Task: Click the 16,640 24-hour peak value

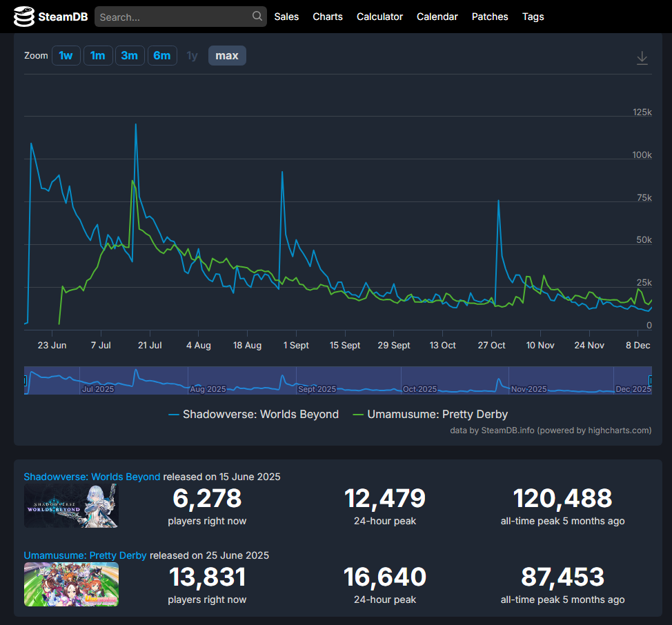Action: click(x=385, y=577)
